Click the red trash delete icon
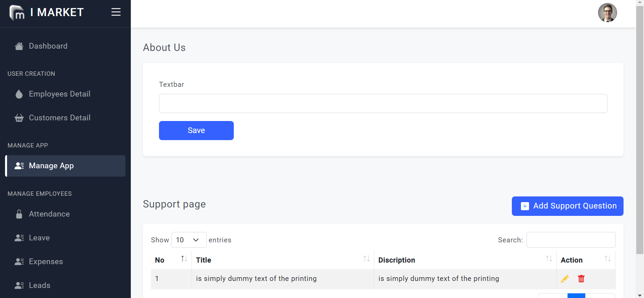Viewport: 644px width, 298px height. click(581, 279)
